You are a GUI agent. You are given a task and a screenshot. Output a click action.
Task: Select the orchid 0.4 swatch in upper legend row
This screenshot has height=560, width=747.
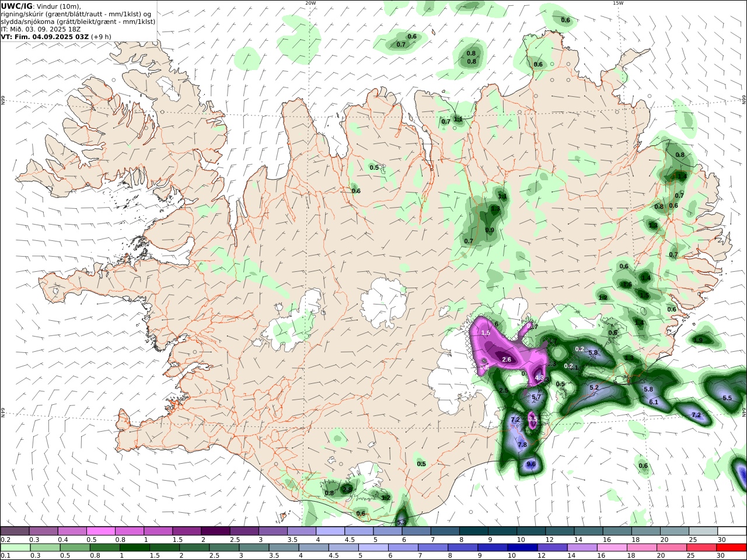72,531
